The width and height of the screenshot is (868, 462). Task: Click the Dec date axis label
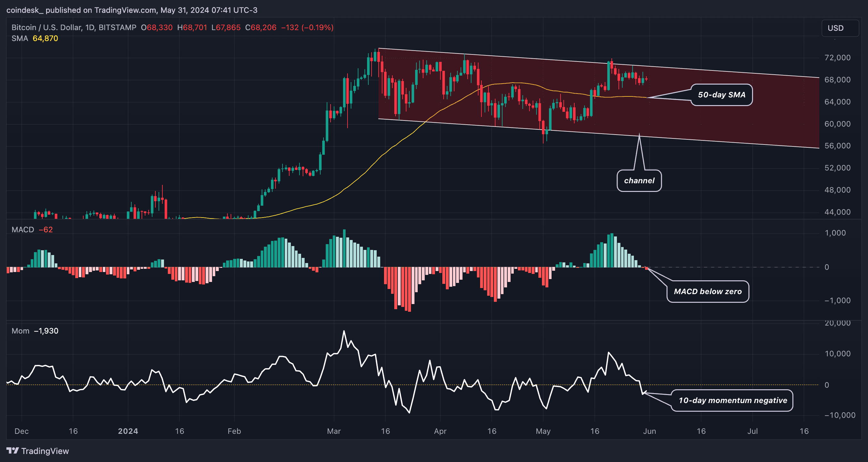tap(21, 431)
